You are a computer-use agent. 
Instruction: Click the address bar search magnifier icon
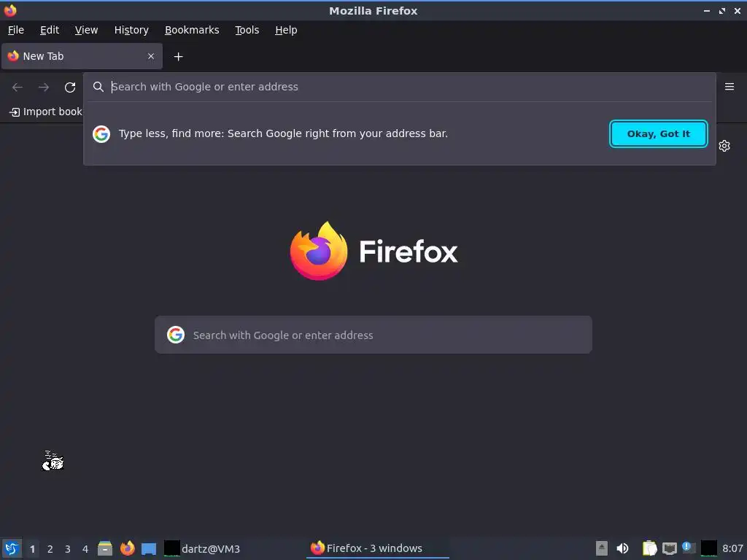coord(98,87)
